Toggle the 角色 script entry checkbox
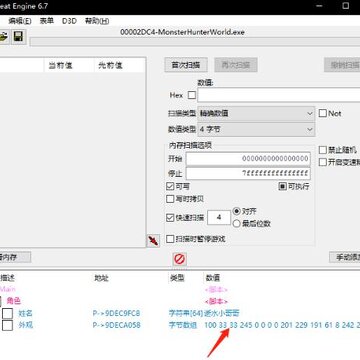 pos(1,301)
